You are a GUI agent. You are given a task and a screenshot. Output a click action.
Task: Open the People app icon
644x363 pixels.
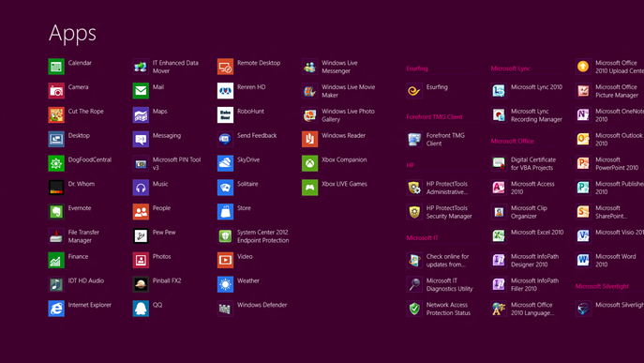click(141, 212)
